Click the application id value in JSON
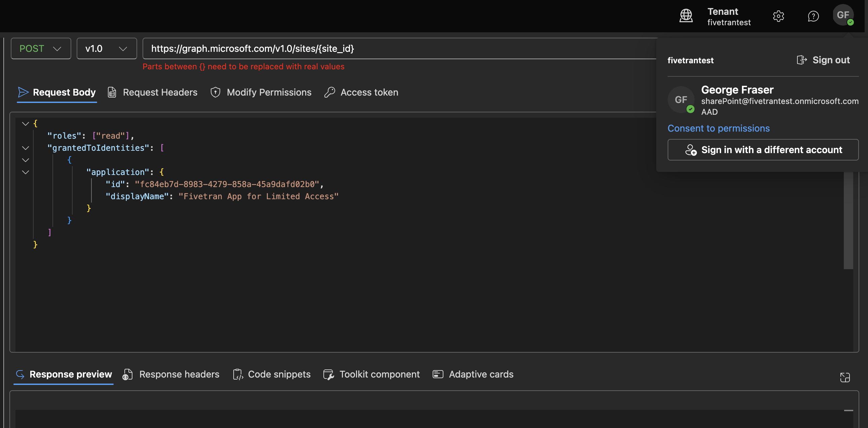Screen dimensions: 868x428 pos(227,184)
